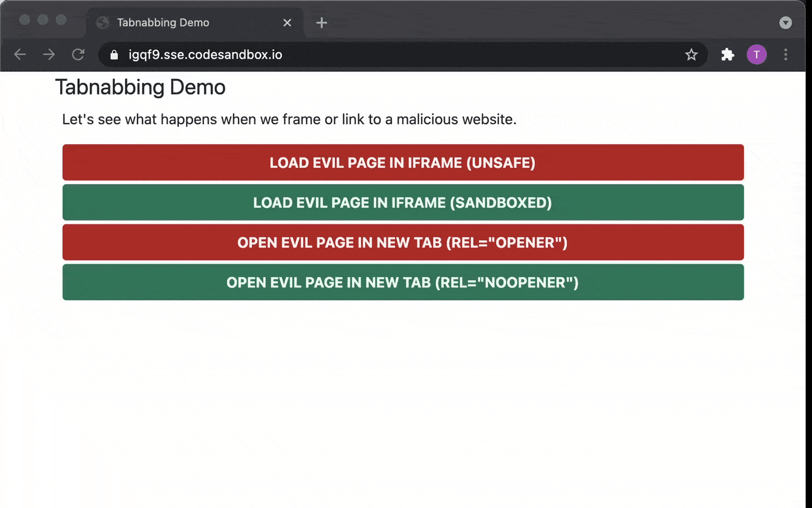Viewport: 812px width, 508px height.
Task: Click the browser back navigation arrow
Action: 20,55
